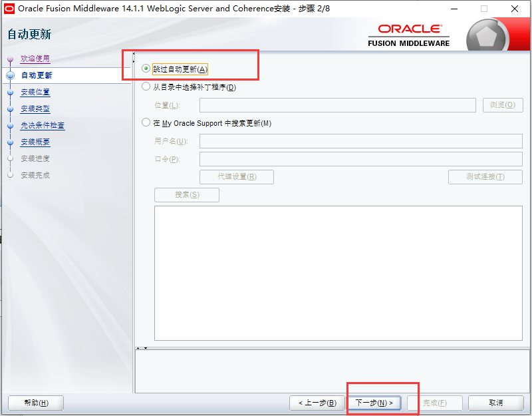The width and height of the screenshot is (532, 416).
Task: Click the 搜索(S) button
Action: (x=187, y=194)
